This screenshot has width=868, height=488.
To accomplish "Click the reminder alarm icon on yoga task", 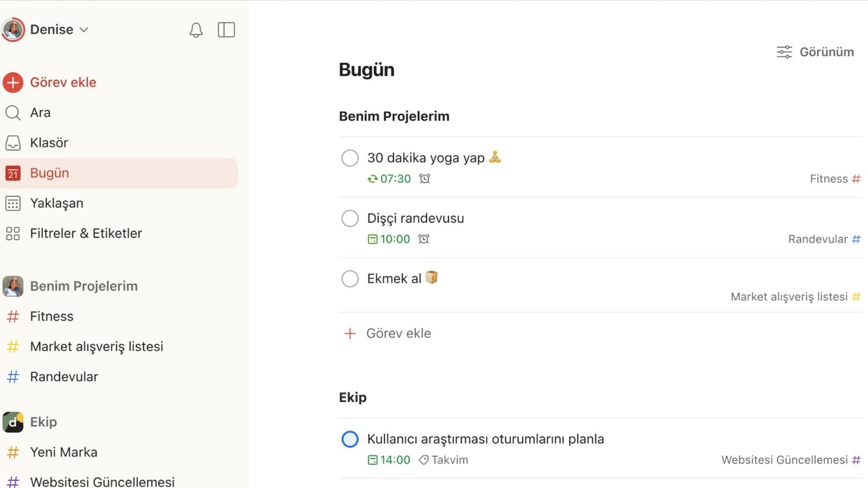I will tap(425, 178).
